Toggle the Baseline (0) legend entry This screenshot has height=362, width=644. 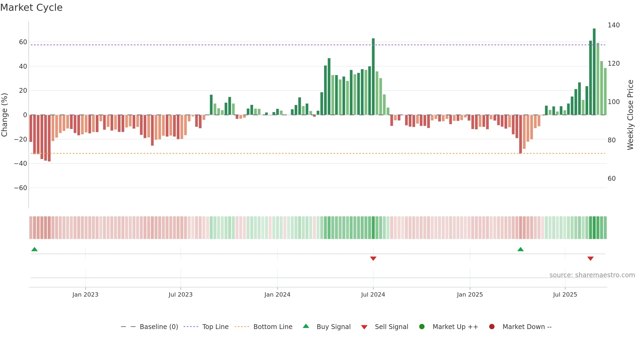(x=149, y=327)
